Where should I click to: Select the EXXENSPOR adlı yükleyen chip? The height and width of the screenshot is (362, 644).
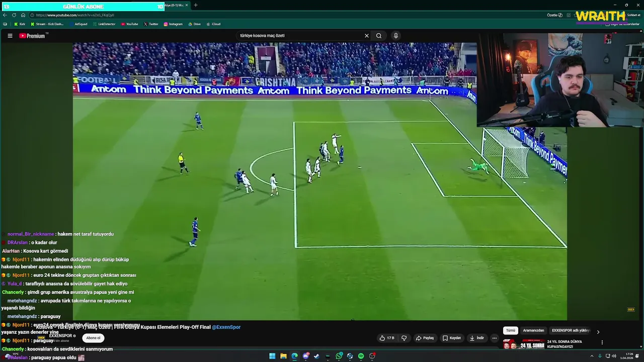coord(571,330)
